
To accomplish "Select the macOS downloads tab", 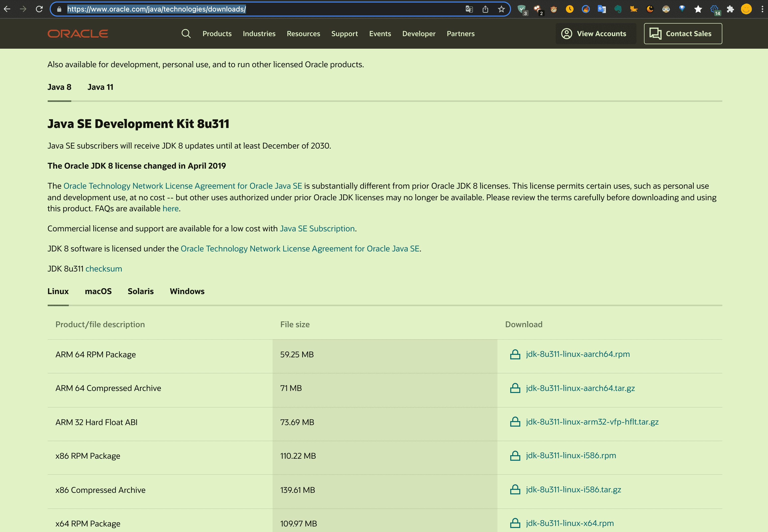I will coord(98,291).
